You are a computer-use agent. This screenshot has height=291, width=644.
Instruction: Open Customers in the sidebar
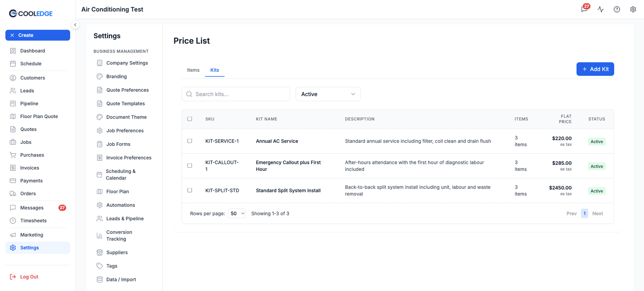click(38, 78)
